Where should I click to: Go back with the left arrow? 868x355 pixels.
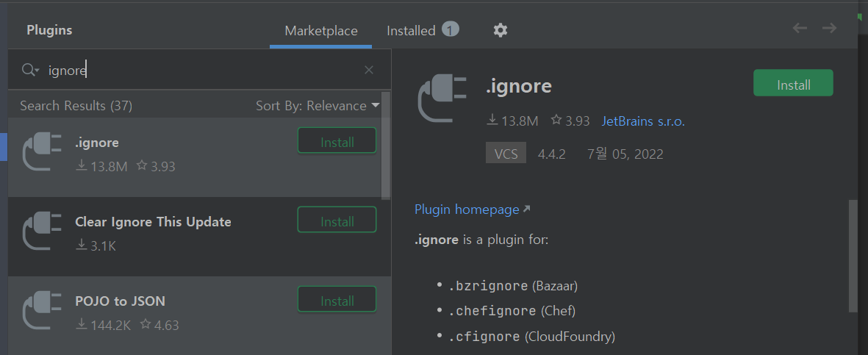point(800,28)
